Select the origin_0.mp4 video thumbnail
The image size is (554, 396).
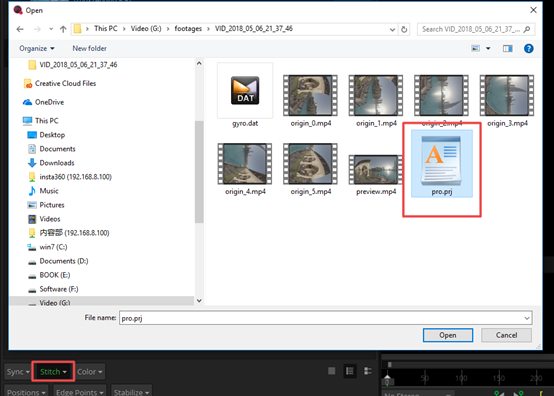pos(310,95)
